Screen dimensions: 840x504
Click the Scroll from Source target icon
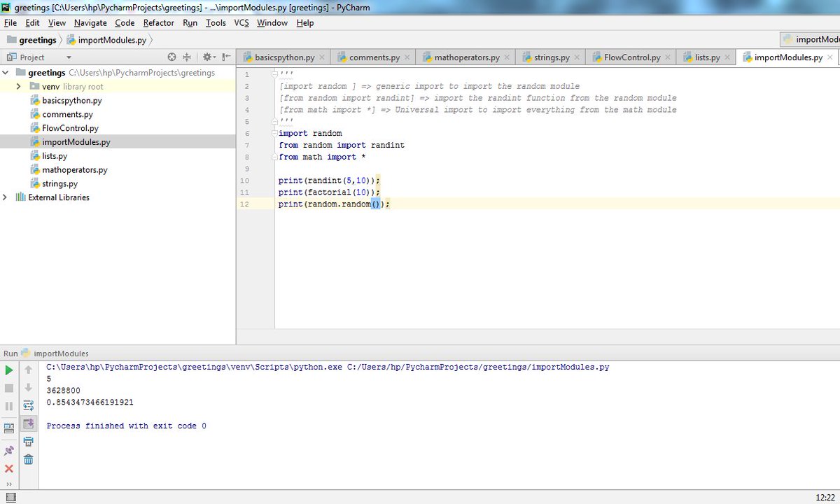[x=172, y=57]
